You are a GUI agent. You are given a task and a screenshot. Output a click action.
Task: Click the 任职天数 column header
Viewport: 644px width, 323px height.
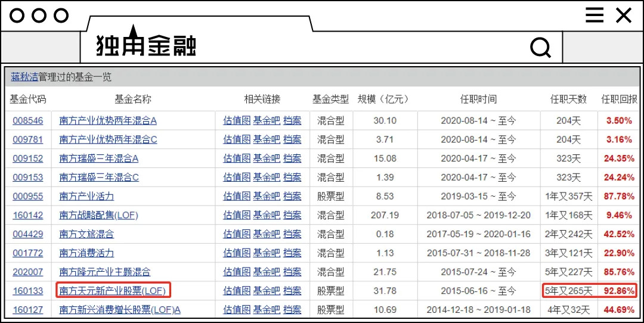click(568, 99)
